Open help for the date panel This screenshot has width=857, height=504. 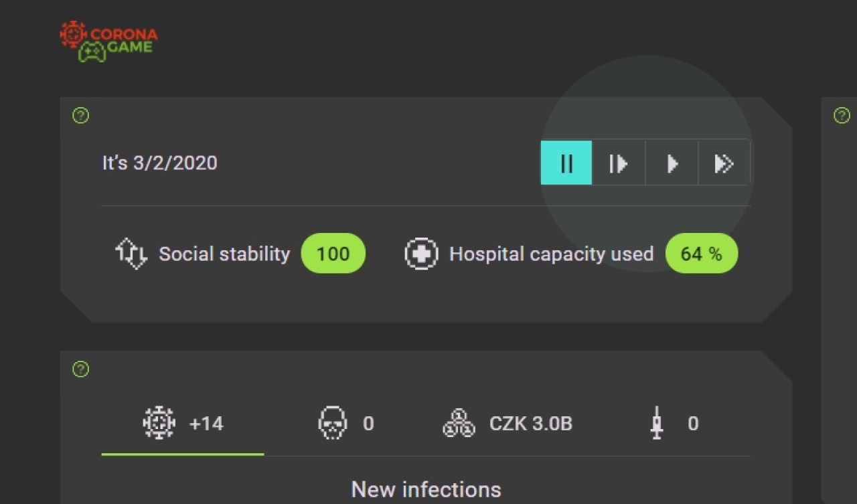tap(80, 116)
